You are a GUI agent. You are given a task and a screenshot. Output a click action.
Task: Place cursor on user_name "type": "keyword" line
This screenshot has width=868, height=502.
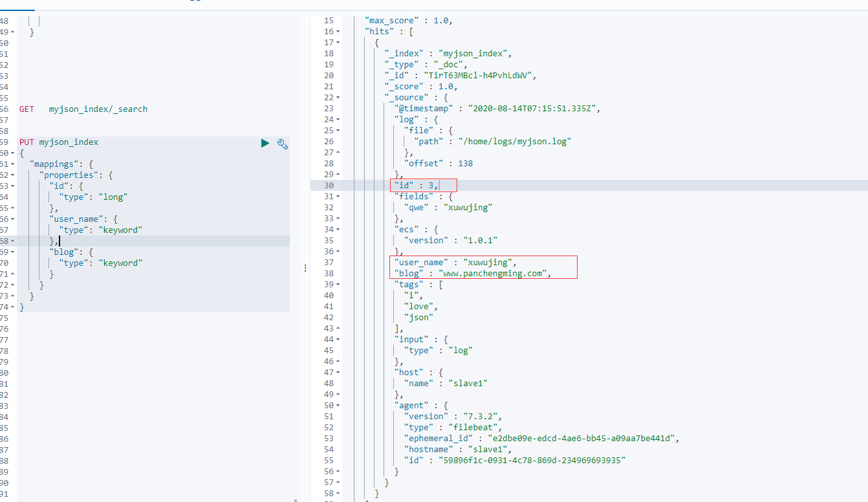coord(100,230)
